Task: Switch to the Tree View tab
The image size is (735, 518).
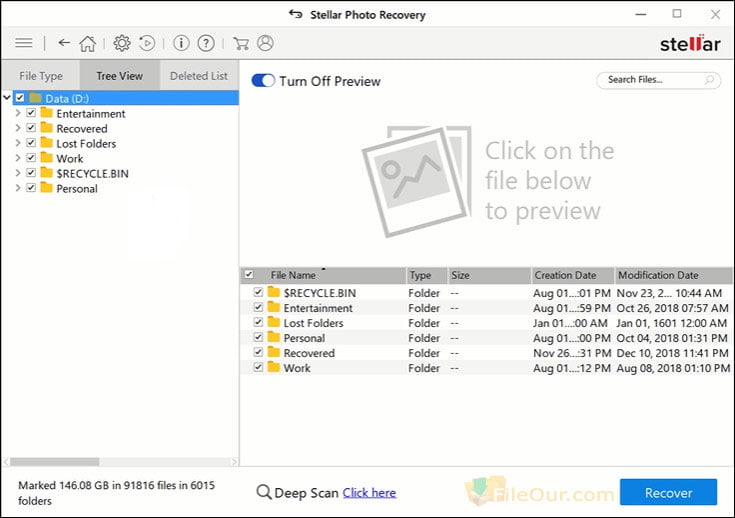Action: point(120,75)
